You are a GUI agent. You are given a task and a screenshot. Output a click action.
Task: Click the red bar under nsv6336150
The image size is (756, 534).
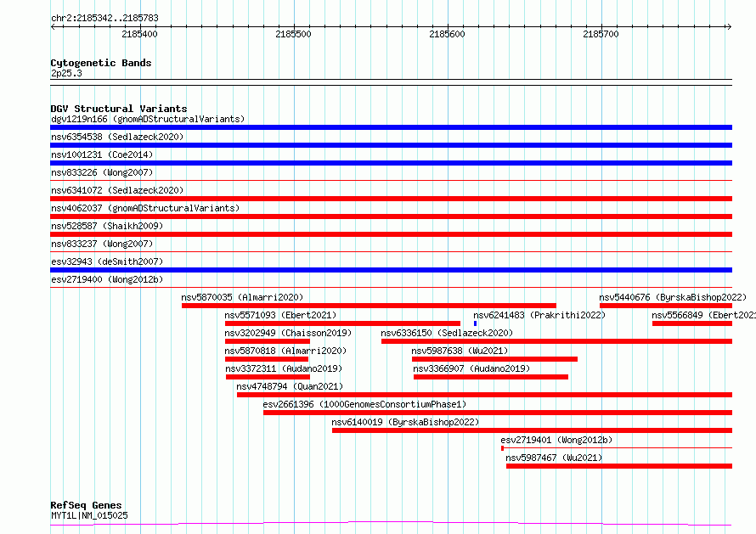tap(557, 341)
